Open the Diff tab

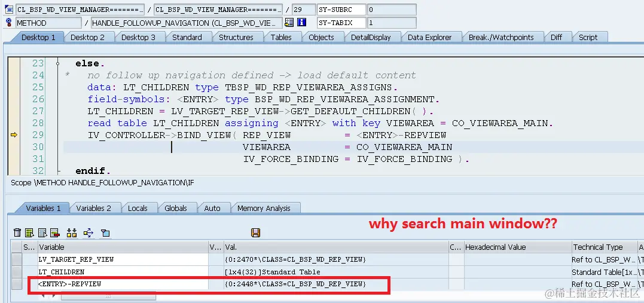(557, 38)
